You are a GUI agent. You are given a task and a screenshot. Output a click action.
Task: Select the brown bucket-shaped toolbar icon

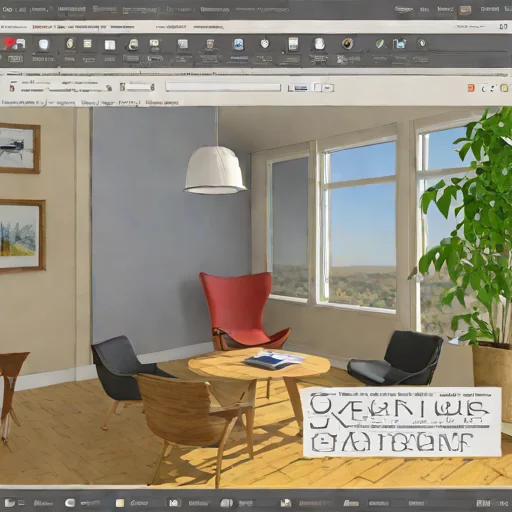(x=210, y=44)
